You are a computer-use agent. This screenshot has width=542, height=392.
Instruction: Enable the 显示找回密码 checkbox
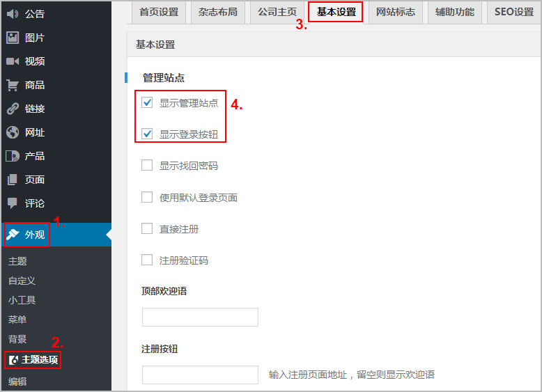point(147,165)
